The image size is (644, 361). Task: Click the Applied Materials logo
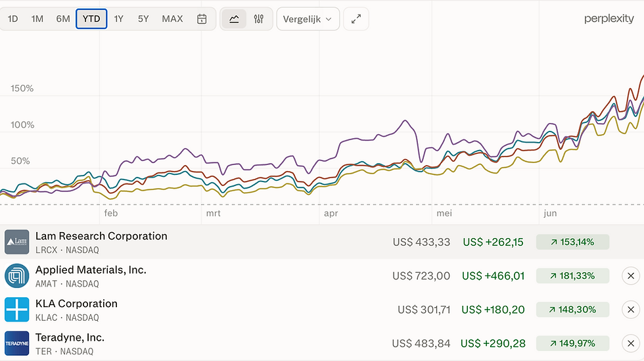[17, 276]
